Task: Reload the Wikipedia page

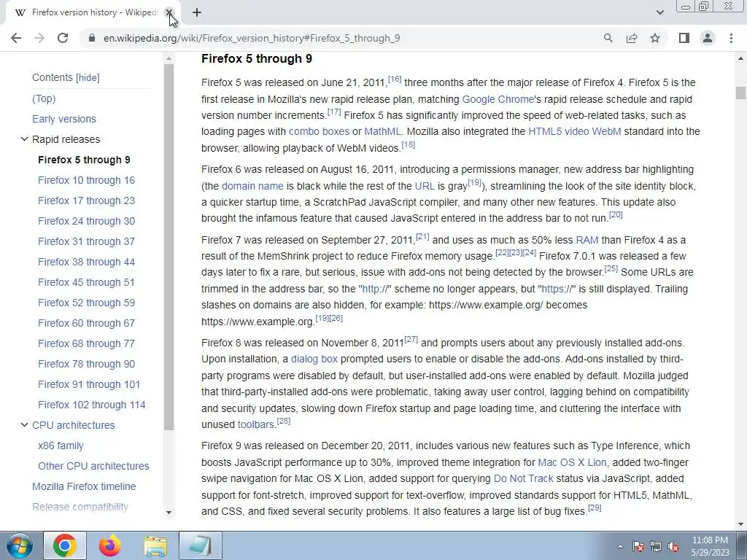Action: point(63,38)
